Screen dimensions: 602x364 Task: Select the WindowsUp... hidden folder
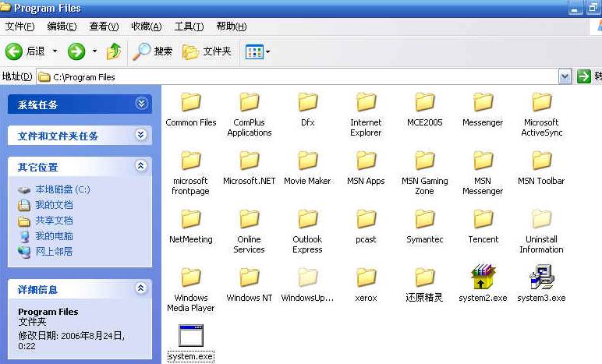pyautogui.click(x=307, y=284)
